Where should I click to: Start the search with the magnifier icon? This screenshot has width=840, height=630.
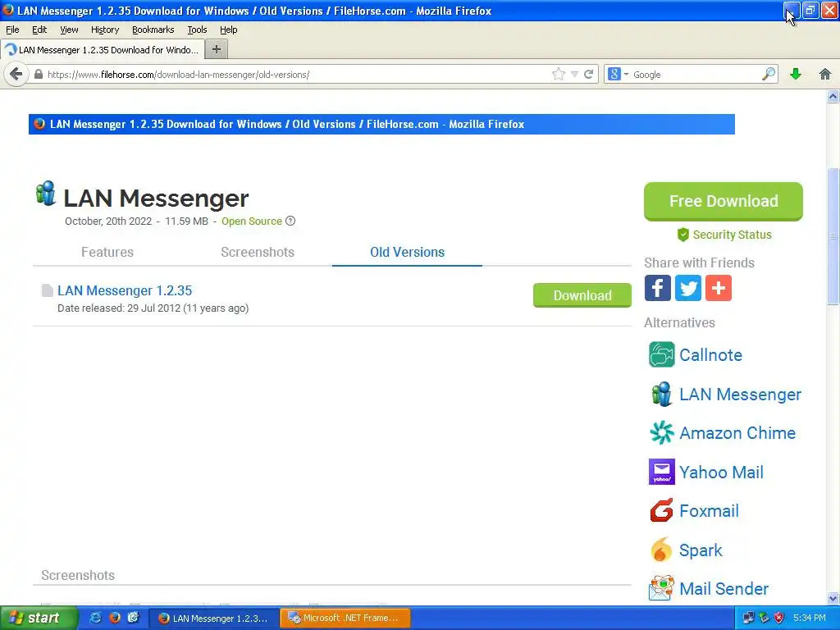point(769,74)
